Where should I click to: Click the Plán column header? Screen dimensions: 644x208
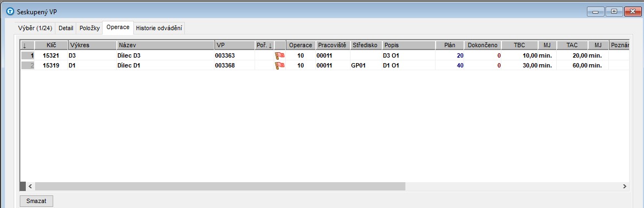(x=450, y=45)
